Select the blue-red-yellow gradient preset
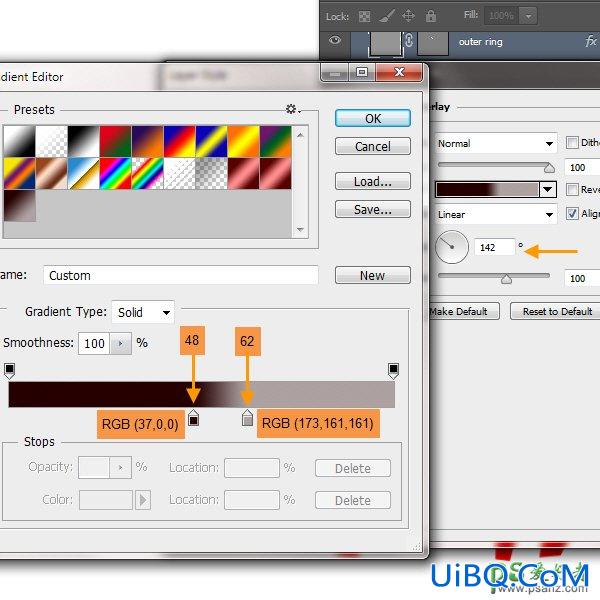Screen dimensions: 600x600 (179, 141)
